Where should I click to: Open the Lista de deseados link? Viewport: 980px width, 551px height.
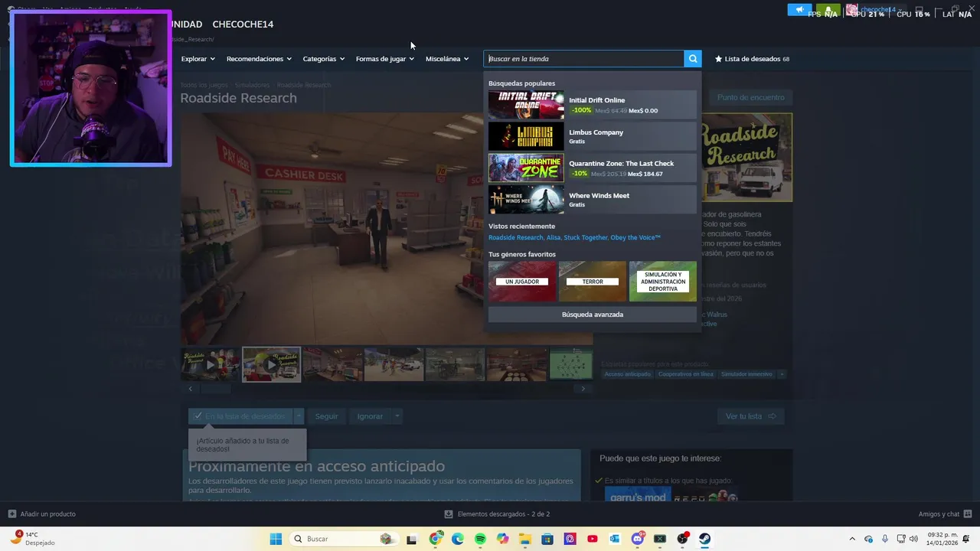(753, 59)
